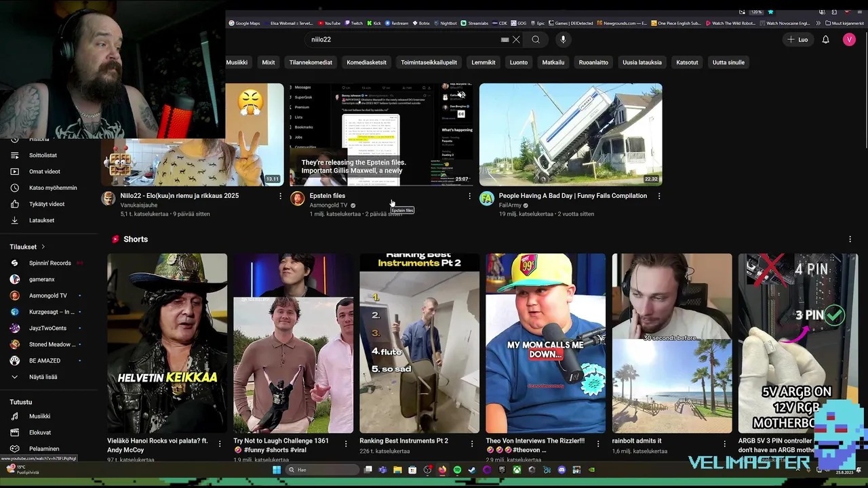Select the Katsotut filter chip
Viewport: 868px width, 488px height.
pyautogui.click(x=687, y=62)
